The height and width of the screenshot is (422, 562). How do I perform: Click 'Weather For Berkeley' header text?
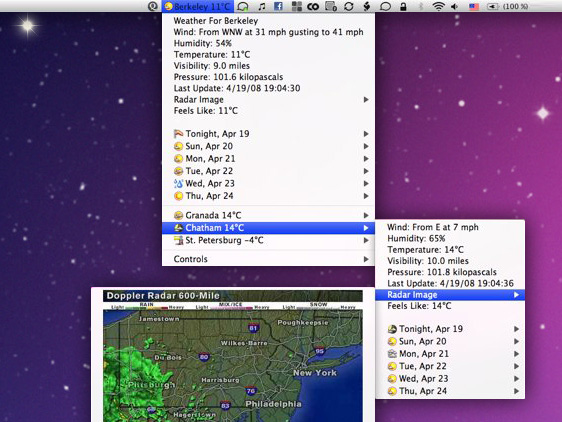tap(216, 21)
